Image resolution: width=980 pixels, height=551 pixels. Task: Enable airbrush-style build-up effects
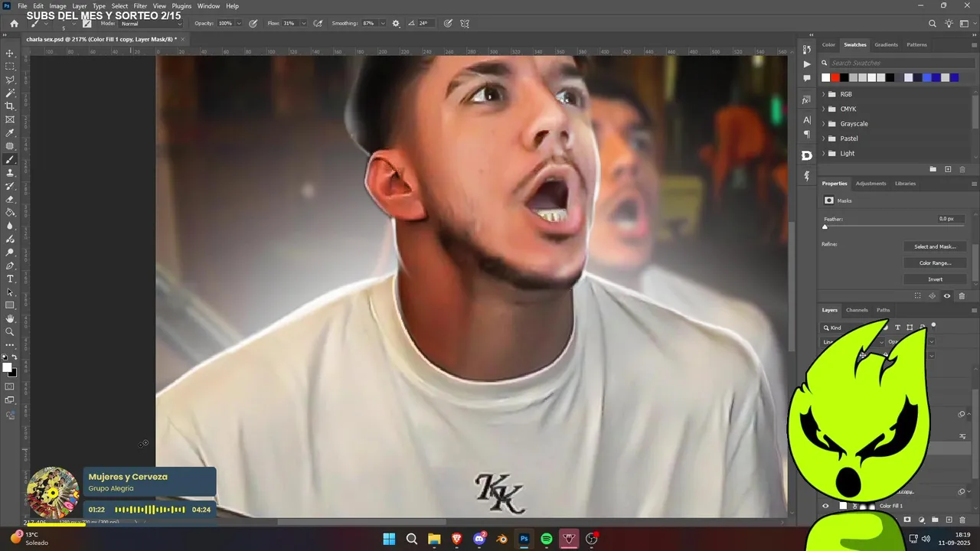point(318,24)
